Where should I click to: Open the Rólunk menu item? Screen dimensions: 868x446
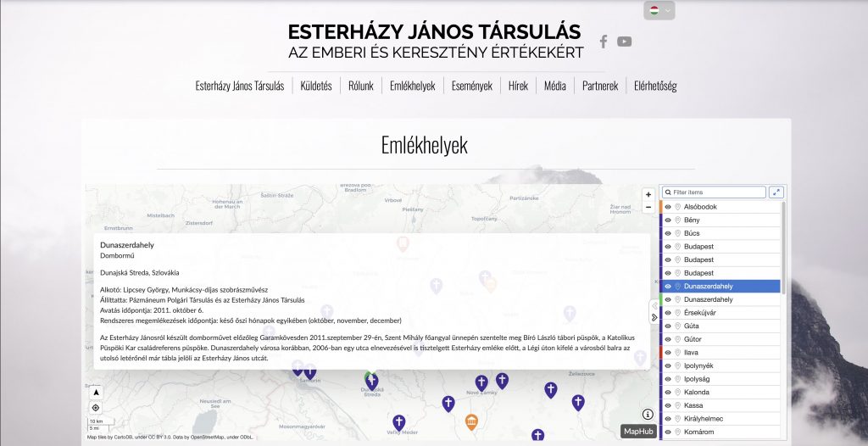[x=361, y=86]
